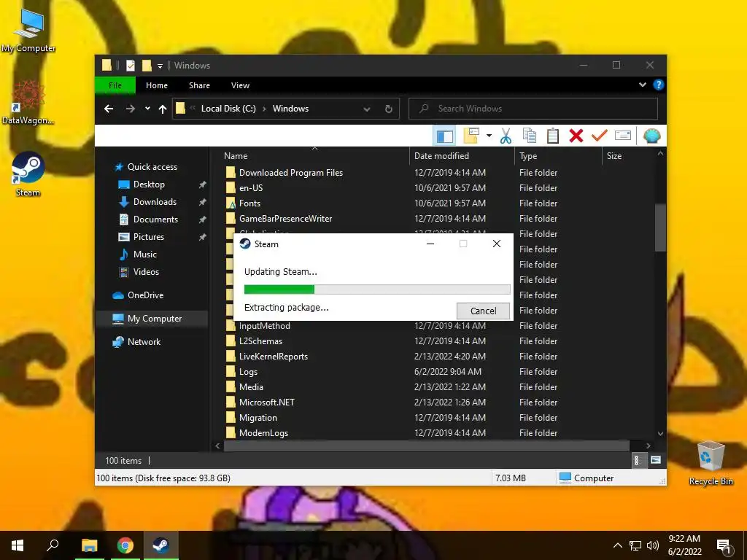Open the Home ribbon tab
This screenshot has height=560, width=747.
click(157, 85)
